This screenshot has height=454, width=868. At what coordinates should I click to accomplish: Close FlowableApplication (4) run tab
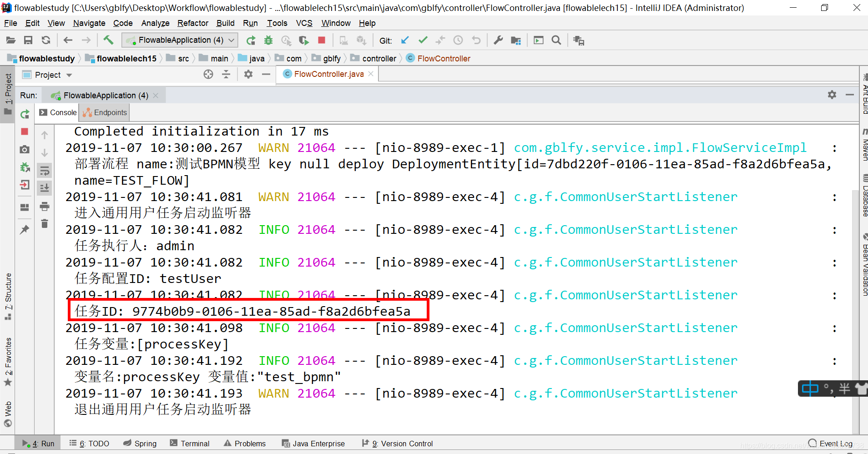click(x=156, y=96)
